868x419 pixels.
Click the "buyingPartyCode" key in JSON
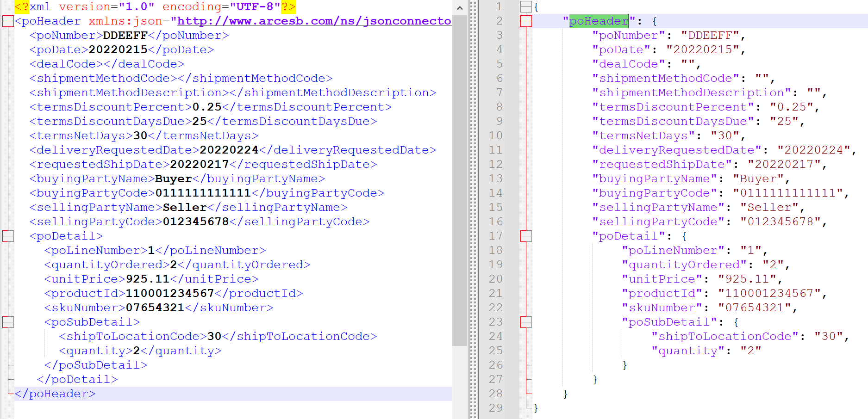tap(655, 193)
